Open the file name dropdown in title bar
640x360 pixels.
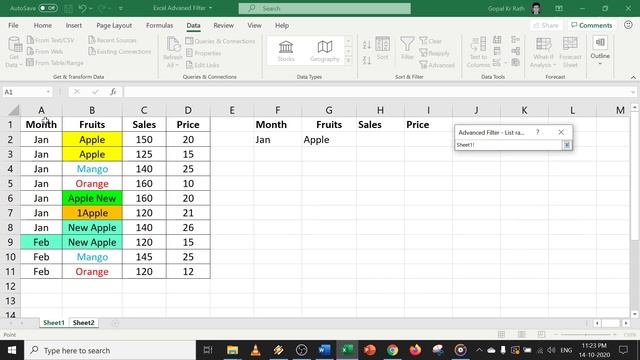211,8
